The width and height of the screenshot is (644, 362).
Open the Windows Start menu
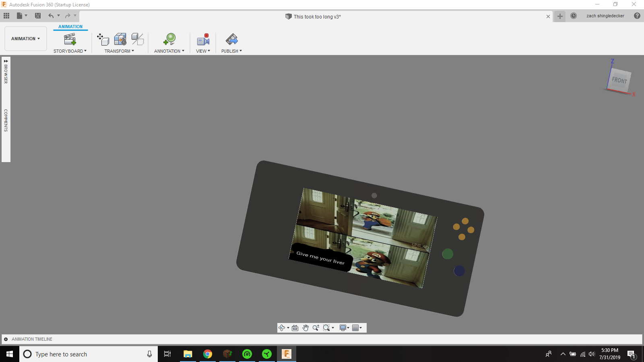[x=10, y=354]
